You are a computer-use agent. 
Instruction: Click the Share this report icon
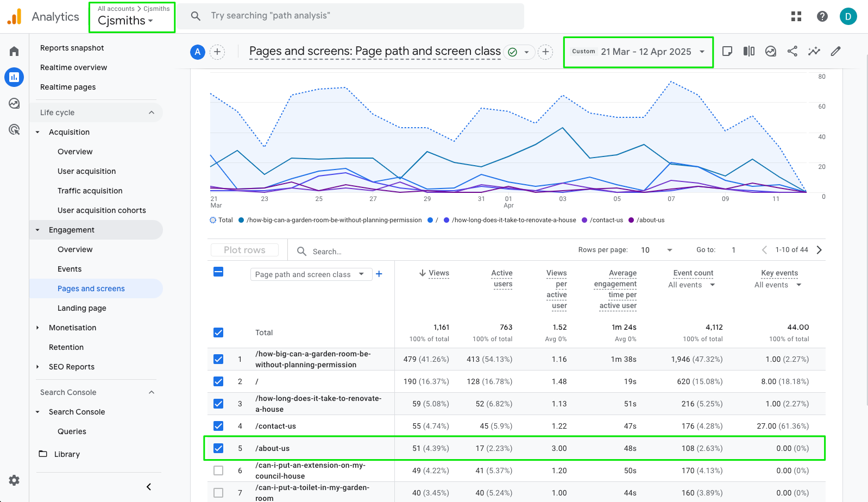pos(792,51)
